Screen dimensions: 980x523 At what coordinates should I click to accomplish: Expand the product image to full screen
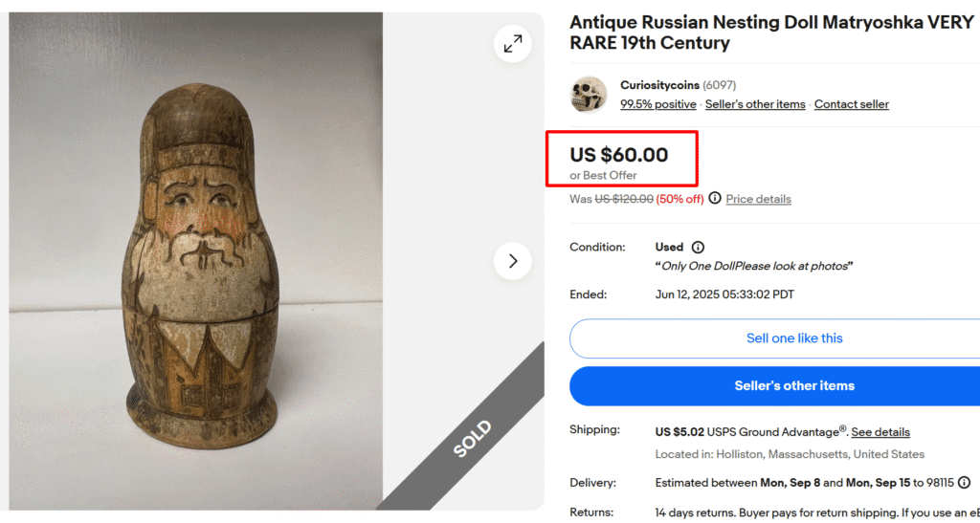tap(513, 43)
